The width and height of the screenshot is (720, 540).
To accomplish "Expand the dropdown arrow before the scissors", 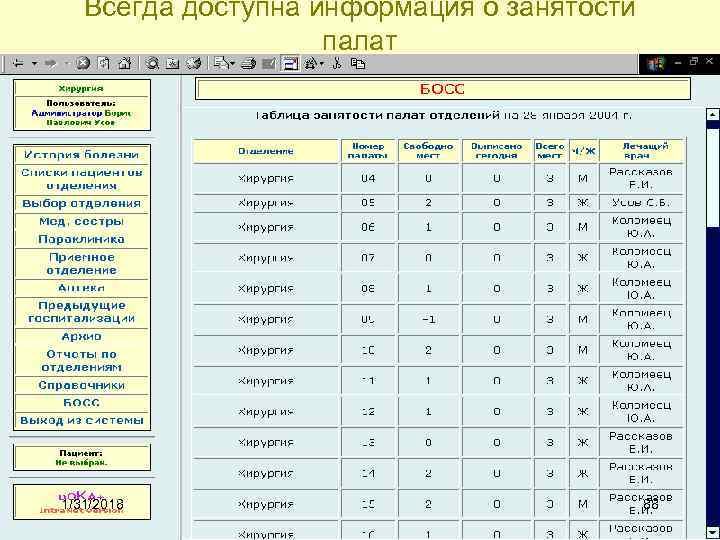I will pyautogui.click(x=321, y=63).
